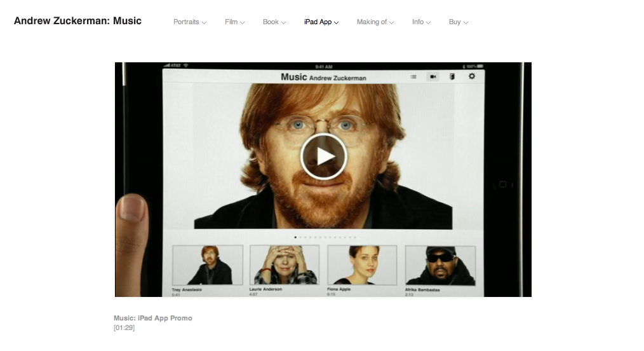Open the Portraits dropdown menu
This screenshot has height=351, width=644.
coord(190,22)
